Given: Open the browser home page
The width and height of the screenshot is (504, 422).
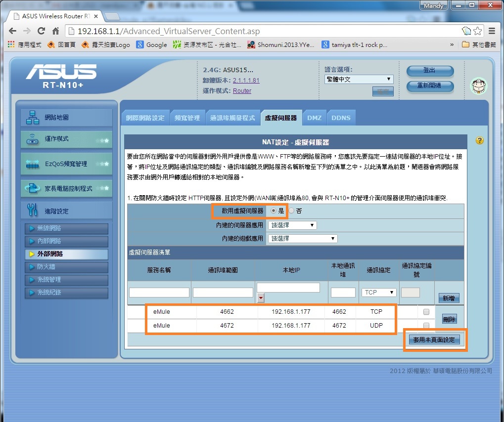Looking at the screenshot, I should pyautogui.click(x=55, y=31).
